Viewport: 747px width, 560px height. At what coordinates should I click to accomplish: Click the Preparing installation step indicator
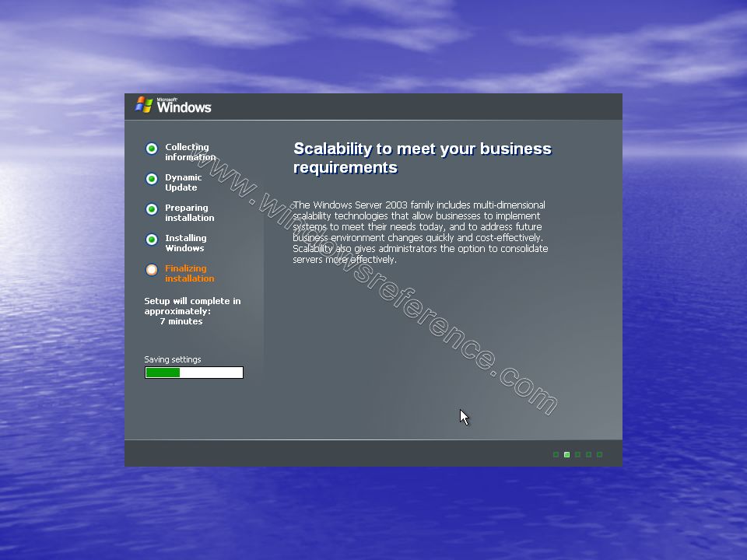coord(152,209)
